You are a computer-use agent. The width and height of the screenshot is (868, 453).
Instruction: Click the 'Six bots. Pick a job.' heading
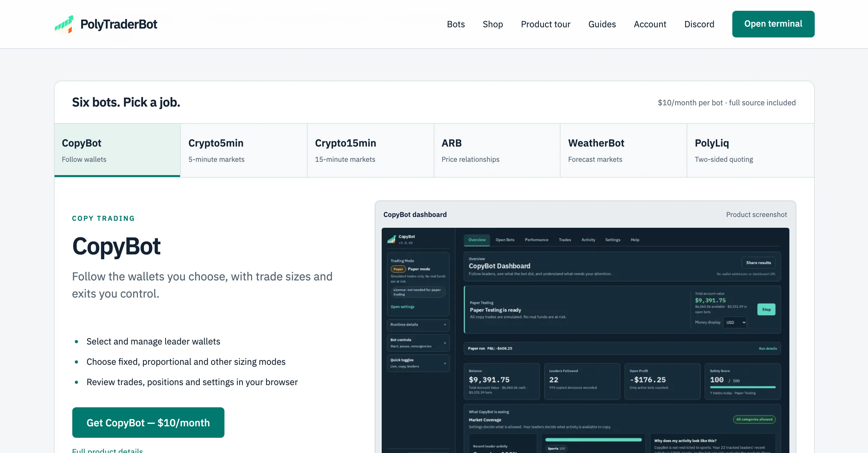[x=126, y=102]
